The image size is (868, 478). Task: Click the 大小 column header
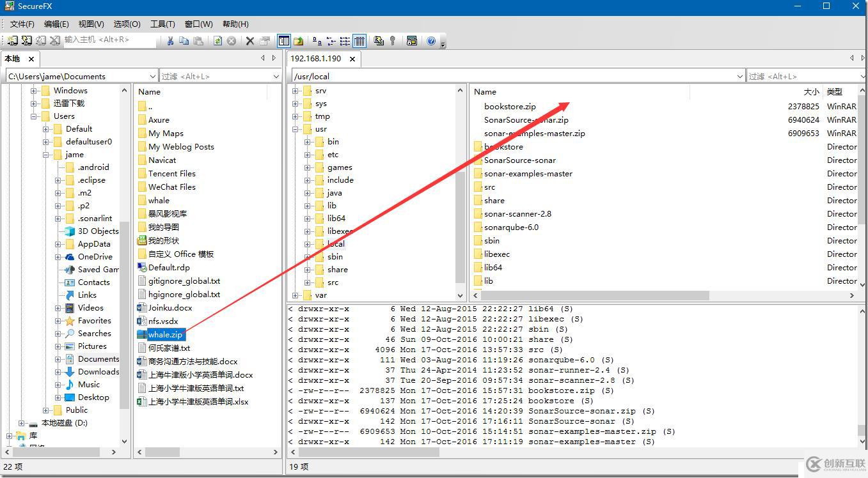point(811,92)
